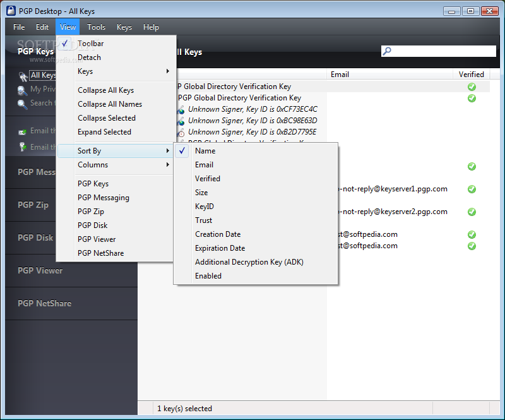Sort keys by Verified

pyautogui.click(x=256, y=179)
